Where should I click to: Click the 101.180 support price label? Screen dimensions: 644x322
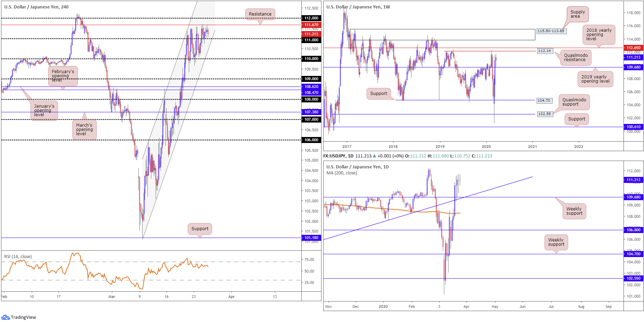point(311,238)
